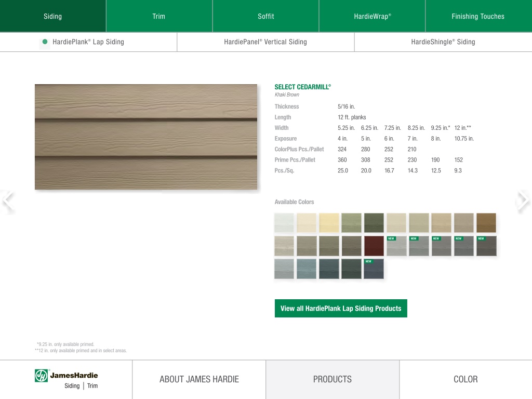The height and width of the screenshot is (399, 532).
Task: Click the 10.75 in. exposure value
Action: pyautogui.click(x=464, y=139)
